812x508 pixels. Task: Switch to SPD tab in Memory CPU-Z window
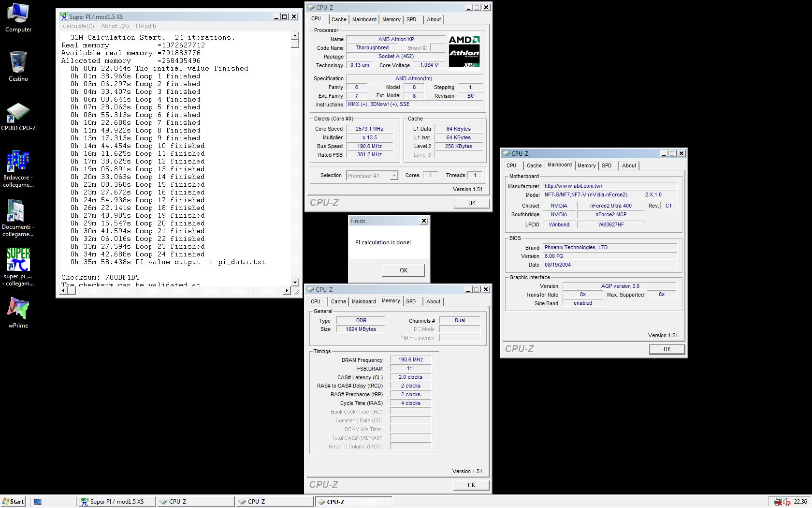(411, 301)
